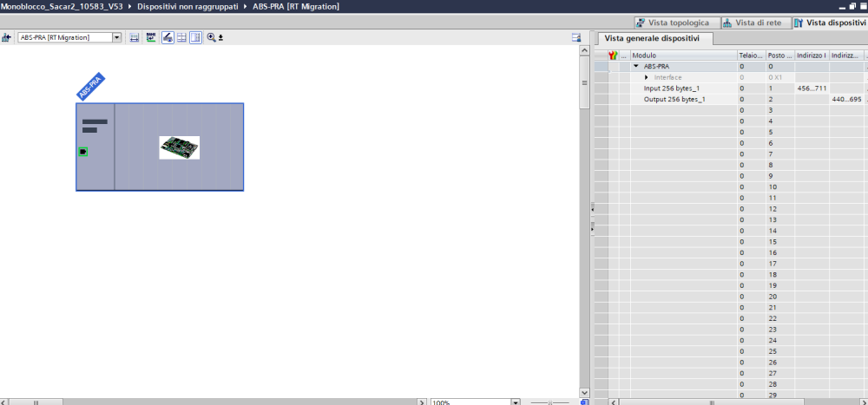Image resolution: width=868 pixels, height=405 pixels.
Task: Click the network view switch icon left of device selector
Action: (x=7, y=37)
